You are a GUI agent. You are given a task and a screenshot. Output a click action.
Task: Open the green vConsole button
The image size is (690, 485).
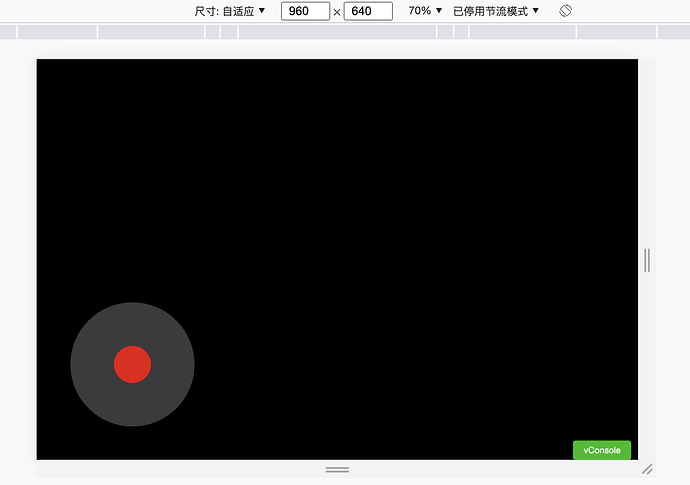602,450
